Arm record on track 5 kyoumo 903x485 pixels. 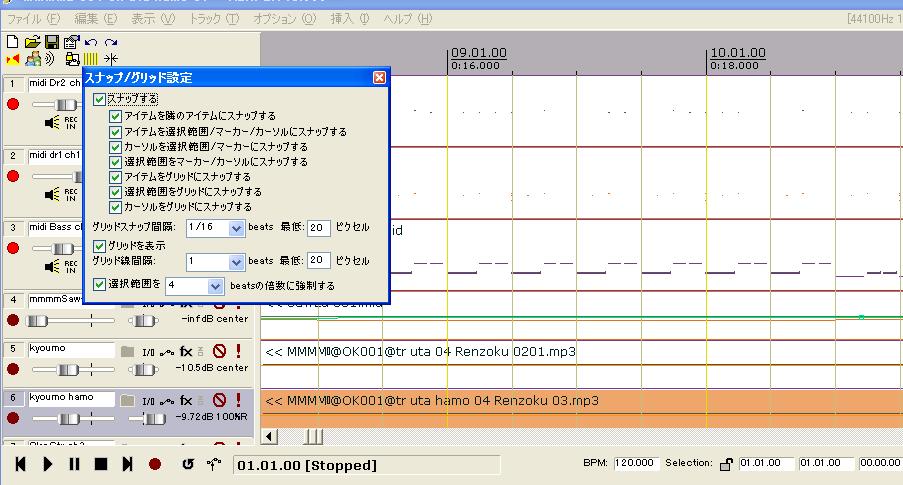tap(13, 369)
